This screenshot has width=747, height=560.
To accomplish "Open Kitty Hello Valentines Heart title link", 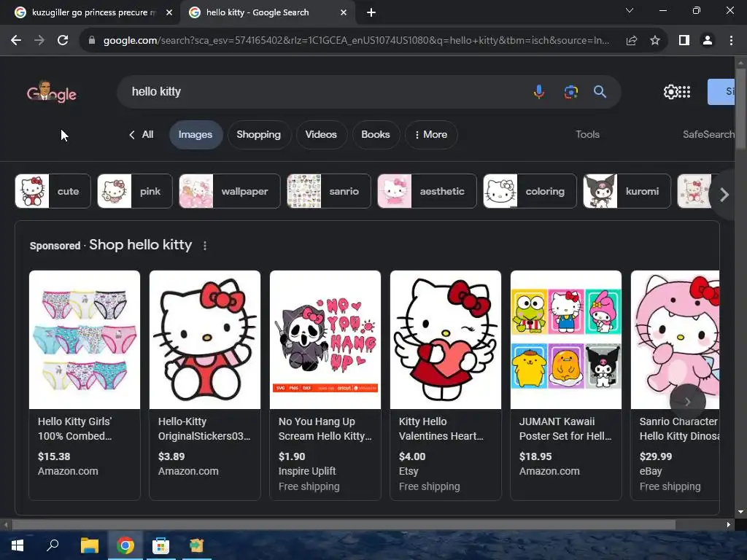I will (441, 429).
